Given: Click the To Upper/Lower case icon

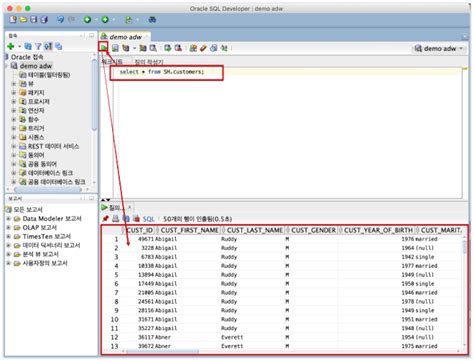Looking at the screenshot, I should (x=224, y=48).
